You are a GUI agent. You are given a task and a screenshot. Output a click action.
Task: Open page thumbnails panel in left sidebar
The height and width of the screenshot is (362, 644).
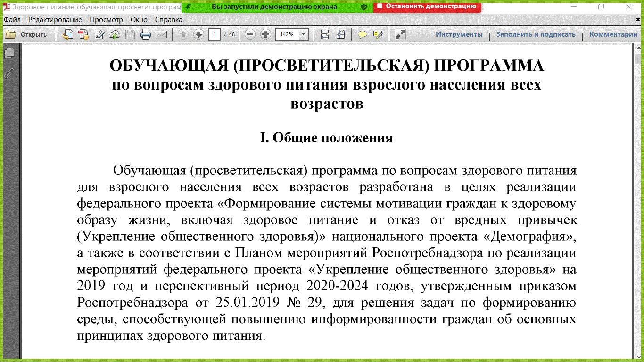point(9,53)
